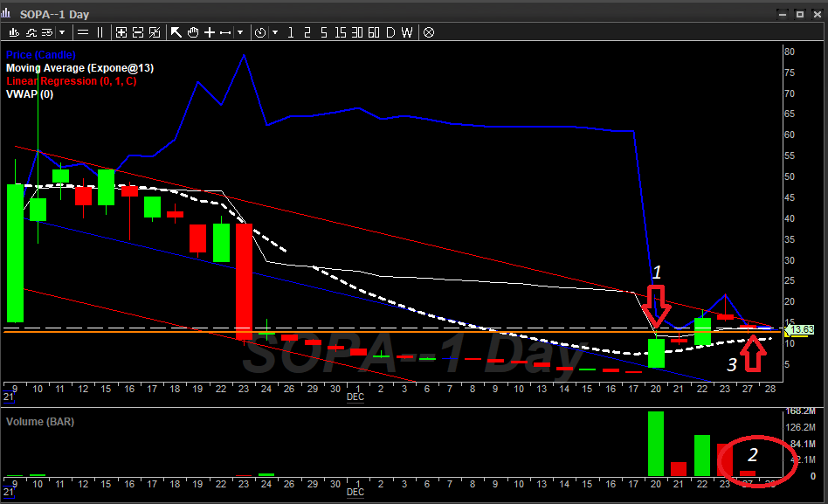Click the third toolbar icon with arrow lines
The image size is (828, 504).
(47, 32)
